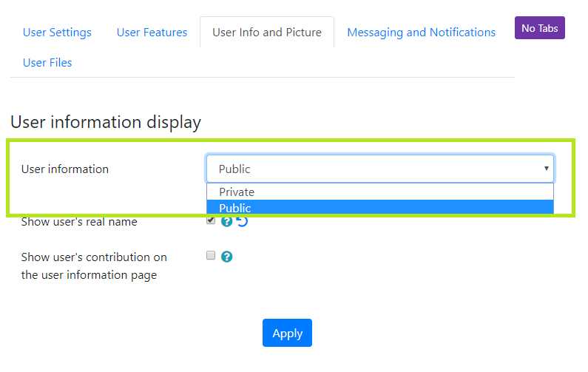Open the User Files tab
588x372 pixels.
coord(47,63)
